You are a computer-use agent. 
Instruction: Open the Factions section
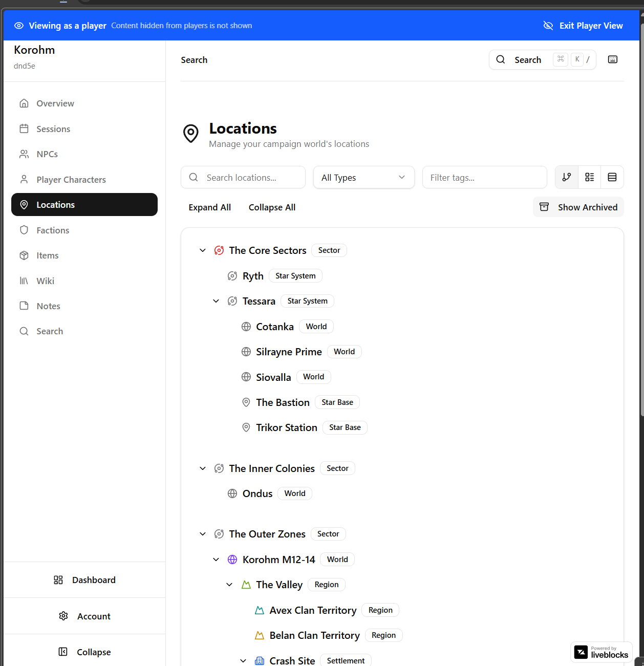(x=53, y=230)
